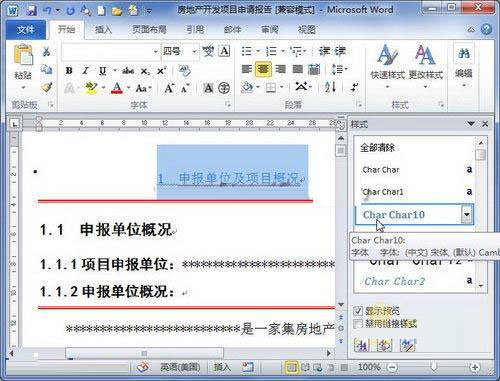Switch to the Review tab
This screenshot has height=381, width=500.
coord(269,30)
